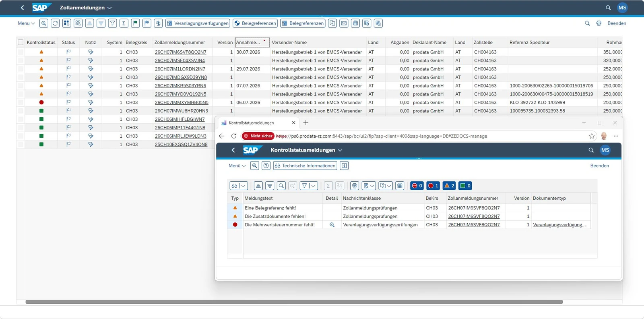644x319 pixels.
Task: Select row checkbox for 26CH07IMKR5S03YRN6
Action: point(21,86)
